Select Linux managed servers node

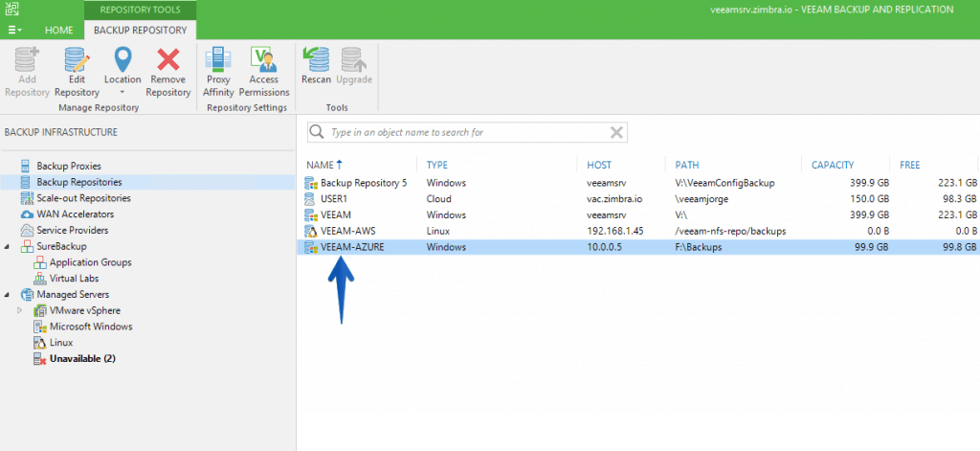(61, 343)
